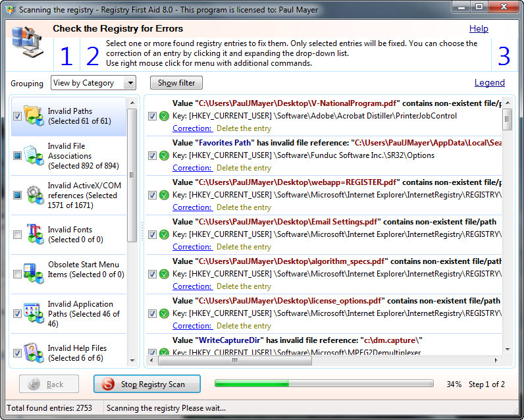Uncheck the Favorites Path entry checkbox
The height and width of the screenshot is (420, 524).
click(152, 155)
